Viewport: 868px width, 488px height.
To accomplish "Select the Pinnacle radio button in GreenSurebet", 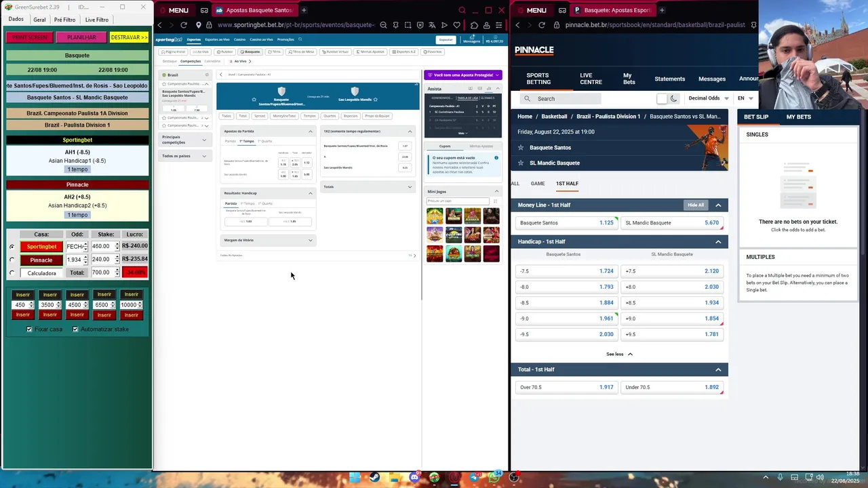I will pyautogui.click(x=12, y=260).
